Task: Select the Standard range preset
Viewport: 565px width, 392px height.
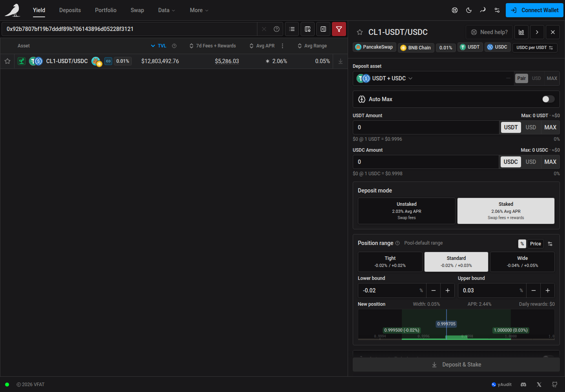Action: pos(456,262)
